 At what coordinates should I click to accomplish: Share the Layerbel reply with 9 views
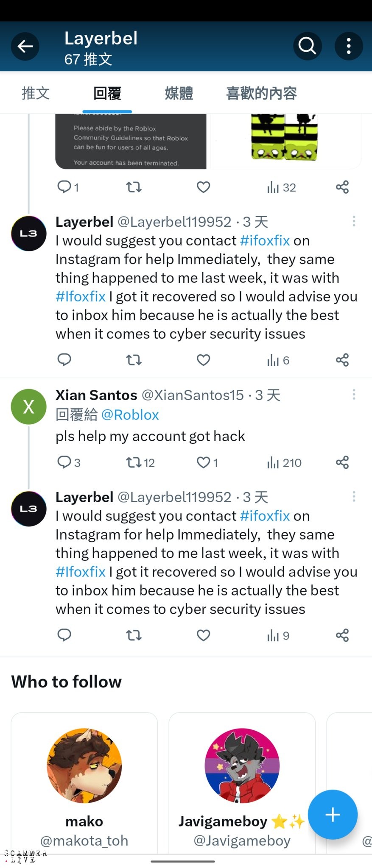342,635
